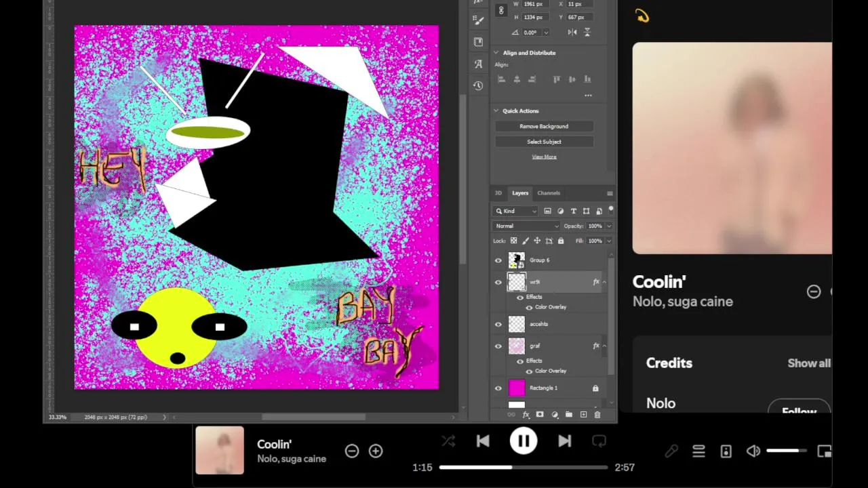The image size is (868, 488).
Task: Click Remove Background button
Action: coord(544,126)
